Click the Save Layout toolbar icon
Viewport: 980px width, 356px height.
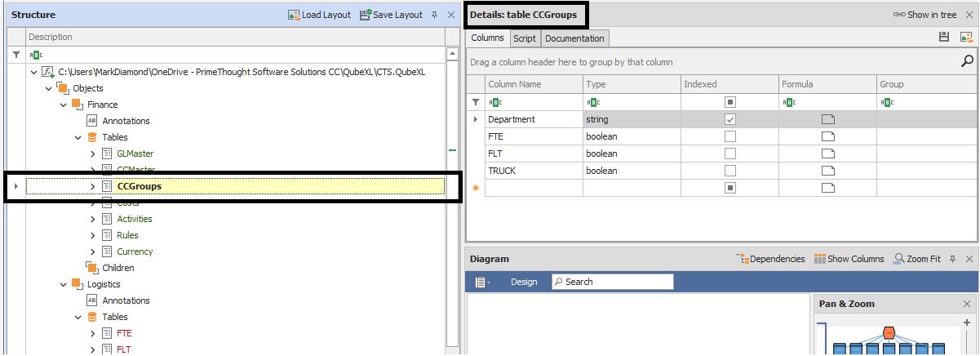tap(365, 15)
